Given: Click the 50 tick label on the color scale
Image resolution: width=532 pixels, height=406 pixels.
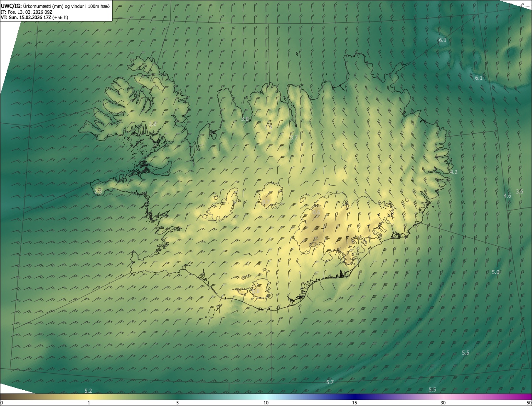Looking at the screenshot, I should pos(529,403).
